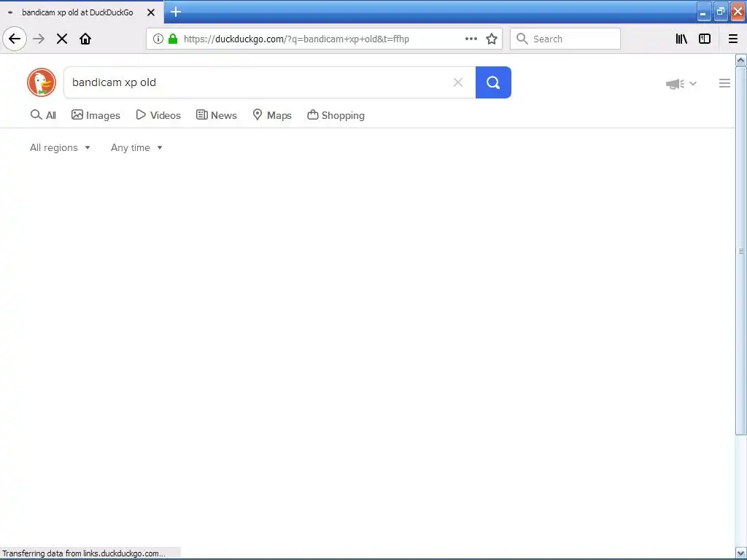Switch to the Shopping tab

tap(336, 115)
